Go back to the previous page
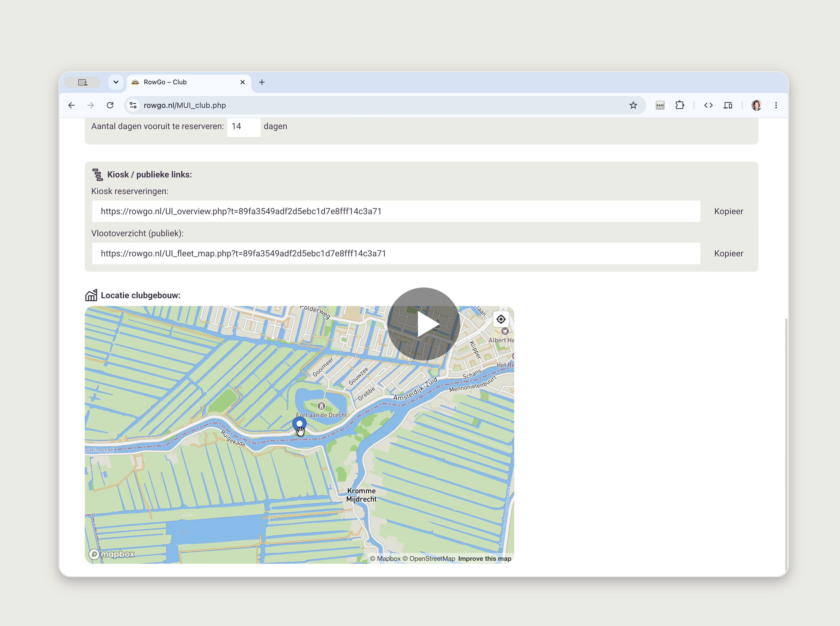The width and height of the screenshot is (840, 626). coord(72,105)
